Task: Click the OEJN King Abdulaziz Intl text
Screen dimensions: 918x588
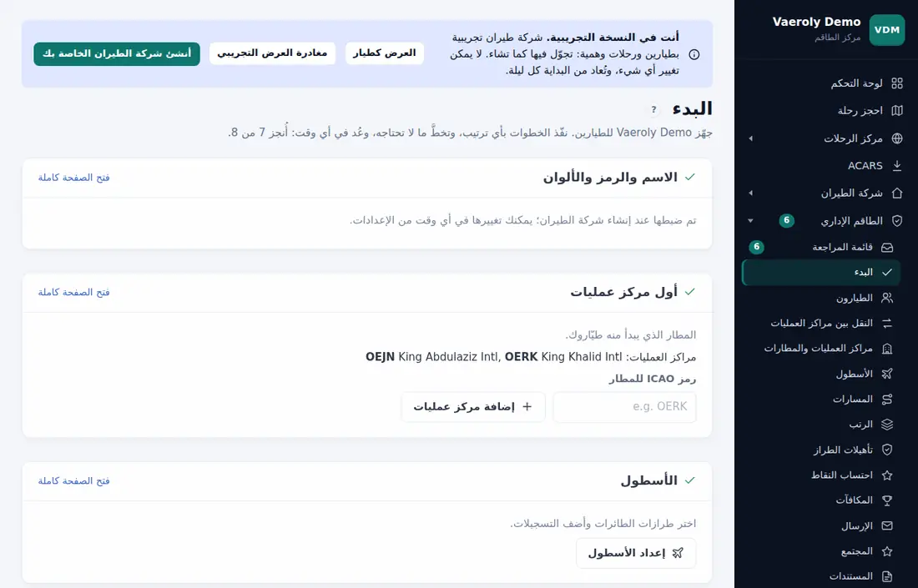Action: (x=432, y=357)
